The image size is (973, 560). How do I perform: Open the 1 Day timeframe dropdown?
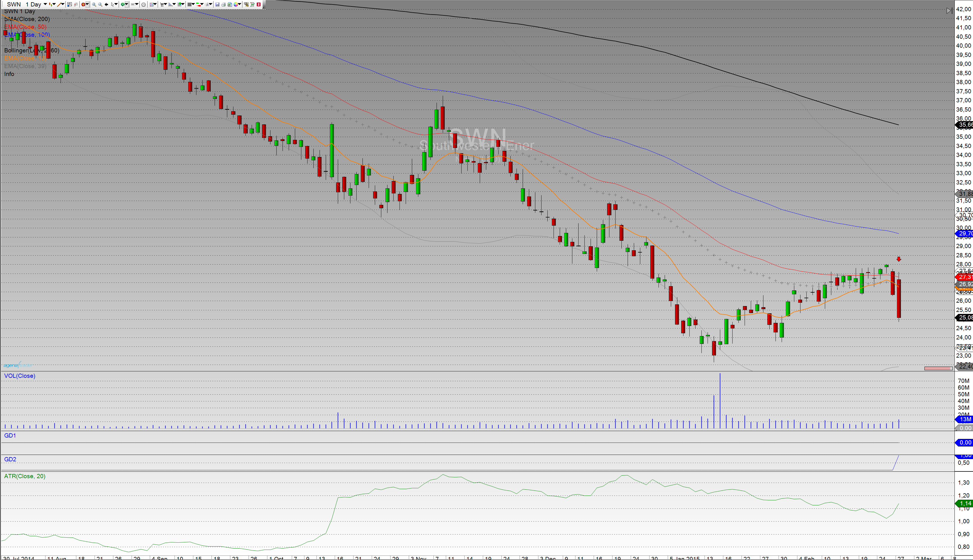(x=45, y=4)
